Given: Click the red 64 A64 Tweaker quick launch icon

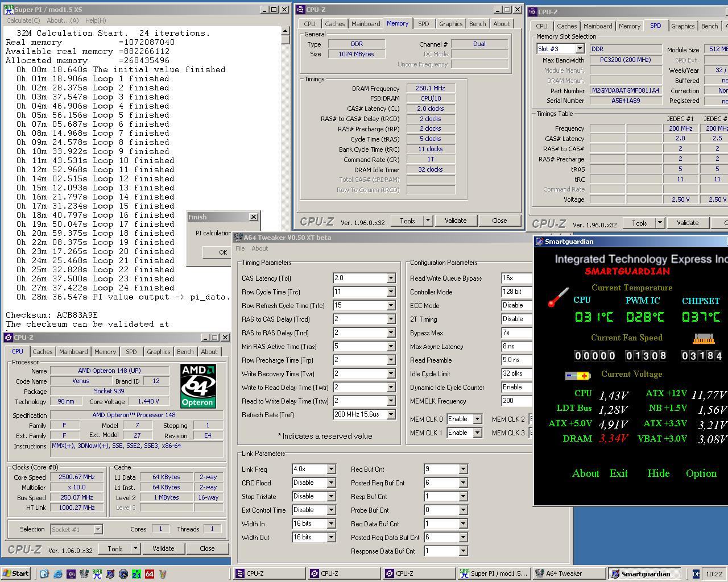Looking at the screenshot, I should point(150,574).
